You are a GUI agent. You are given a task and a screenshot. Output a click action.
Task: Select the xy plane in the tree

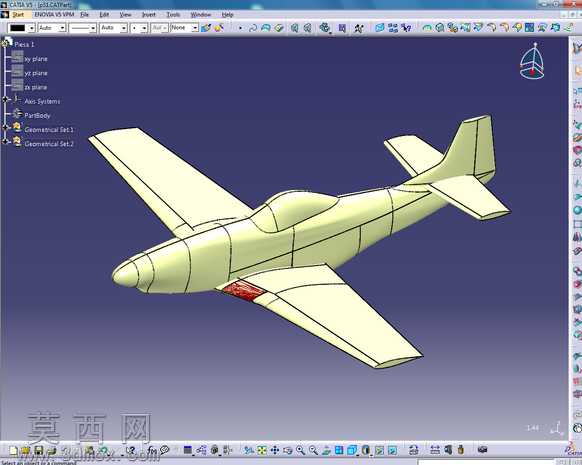pyautogui.click(x=36, y=59)
